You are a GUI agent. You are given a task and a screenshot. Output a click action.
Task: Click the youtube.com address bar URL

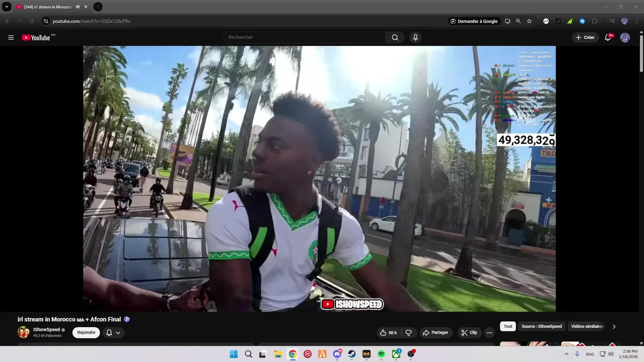click(91, 21)
